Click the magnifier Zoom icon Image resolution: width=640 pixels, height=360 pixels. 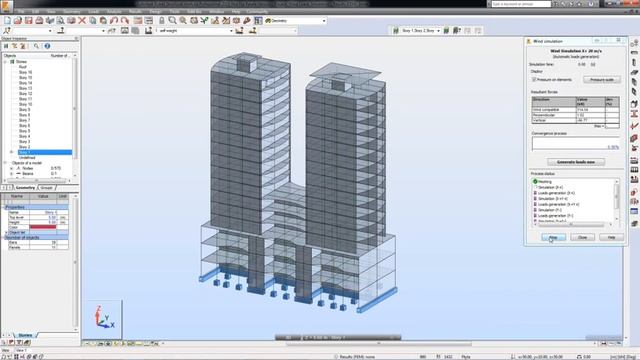point(172,20)
